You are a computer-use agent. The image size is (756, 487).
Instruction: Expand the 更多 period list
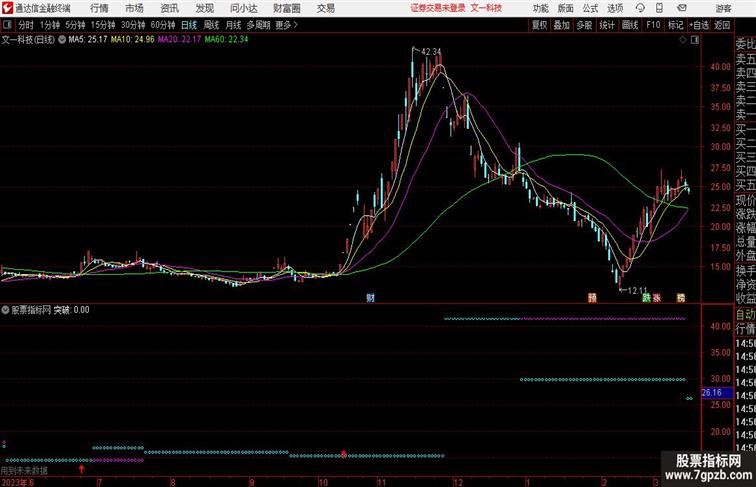286,25
